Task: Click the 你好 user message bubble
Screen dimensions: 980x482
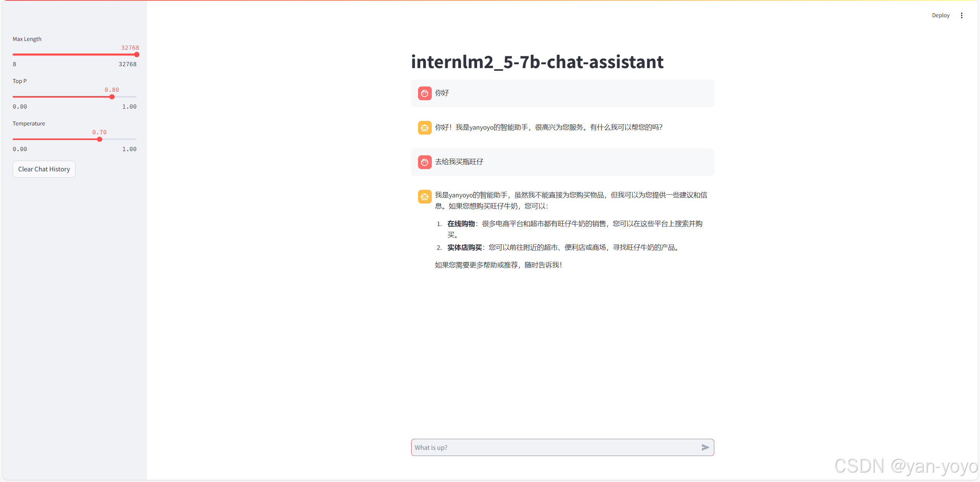Action: pos(562,93)
